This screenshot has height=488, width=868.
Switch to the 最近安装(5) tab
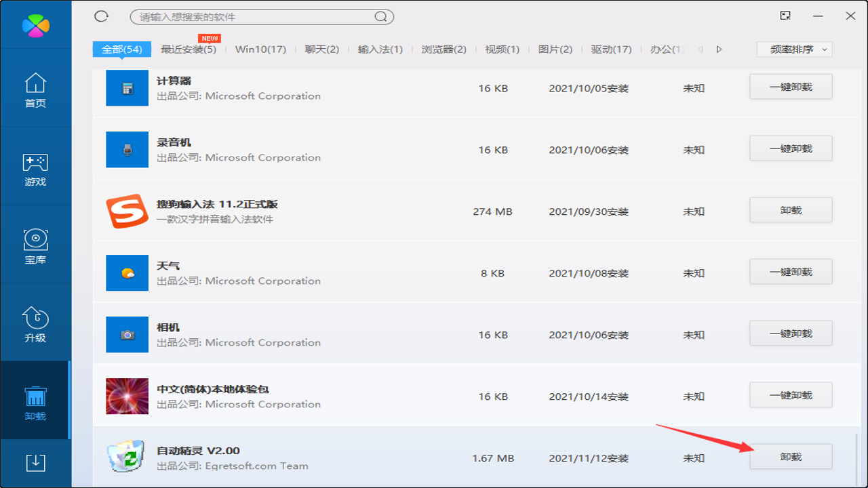(x=189, y=49)
